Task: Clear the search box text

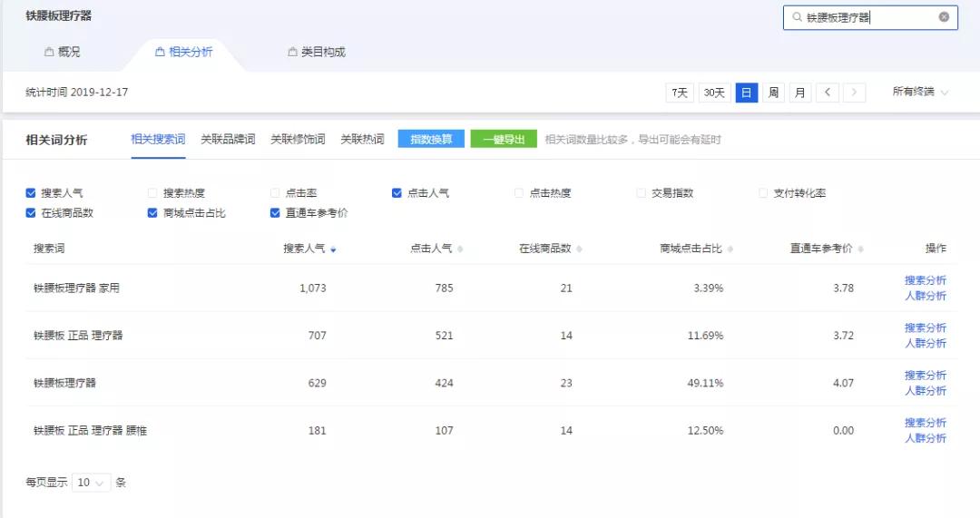Action: [944, 17]
